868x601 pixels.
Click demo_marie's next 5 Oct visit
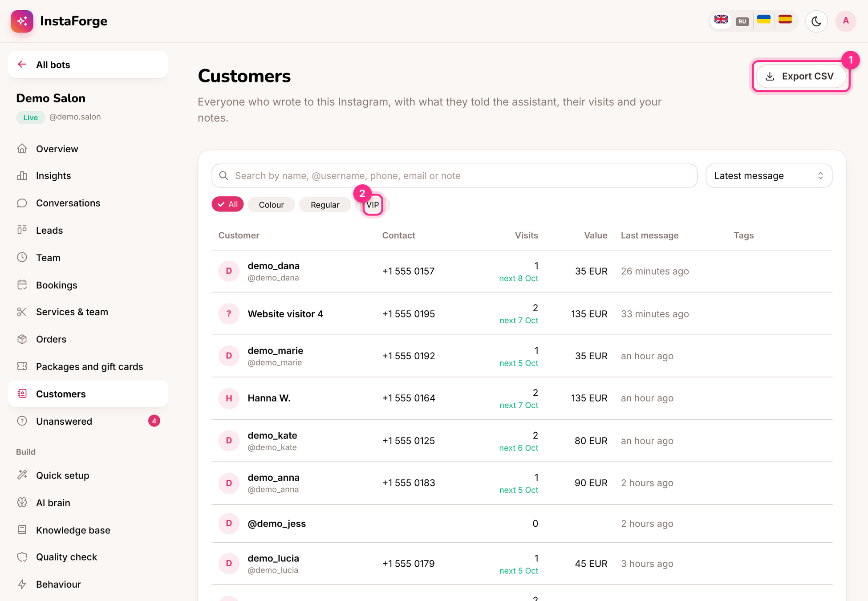pyautogui.click(x=519, y=363)
